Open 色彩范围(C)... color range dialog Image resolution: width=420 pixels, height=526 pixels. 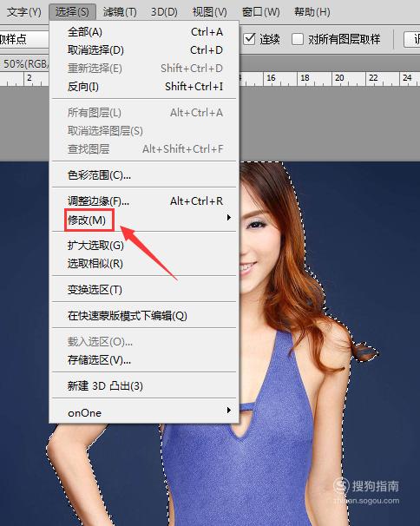144,174
